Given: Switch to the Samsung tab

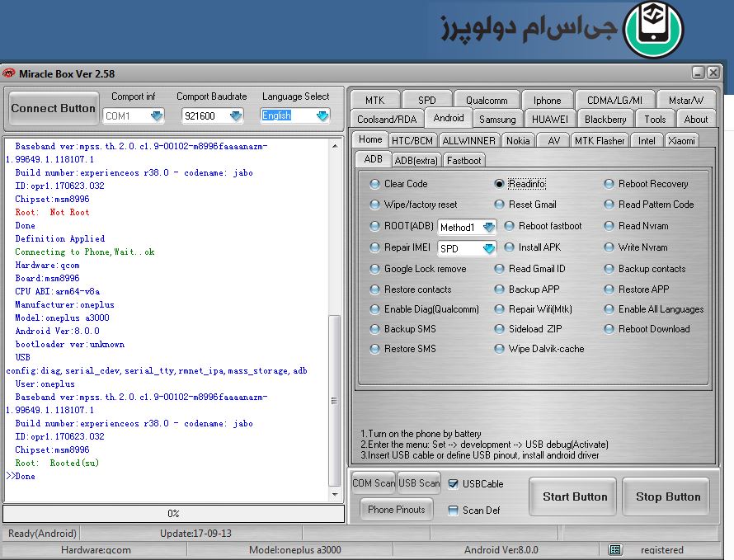Looking at the screenshot, I should pos(497,120).
